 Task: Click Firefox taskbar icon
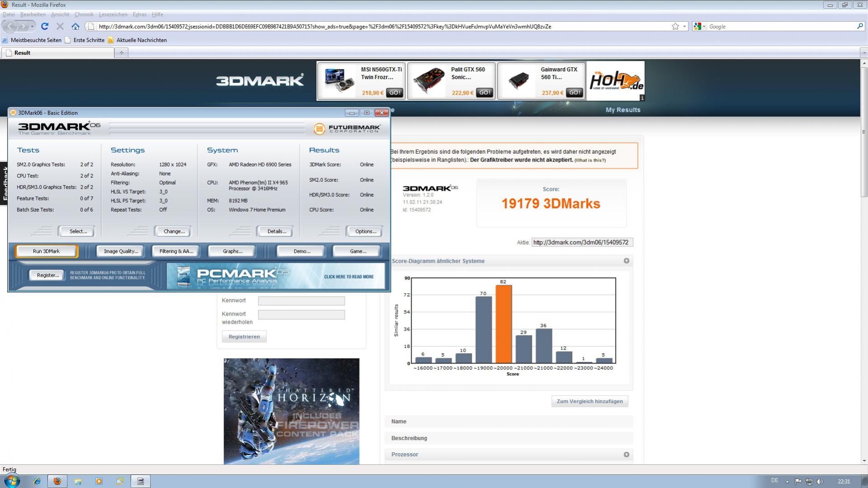point(57,481)
